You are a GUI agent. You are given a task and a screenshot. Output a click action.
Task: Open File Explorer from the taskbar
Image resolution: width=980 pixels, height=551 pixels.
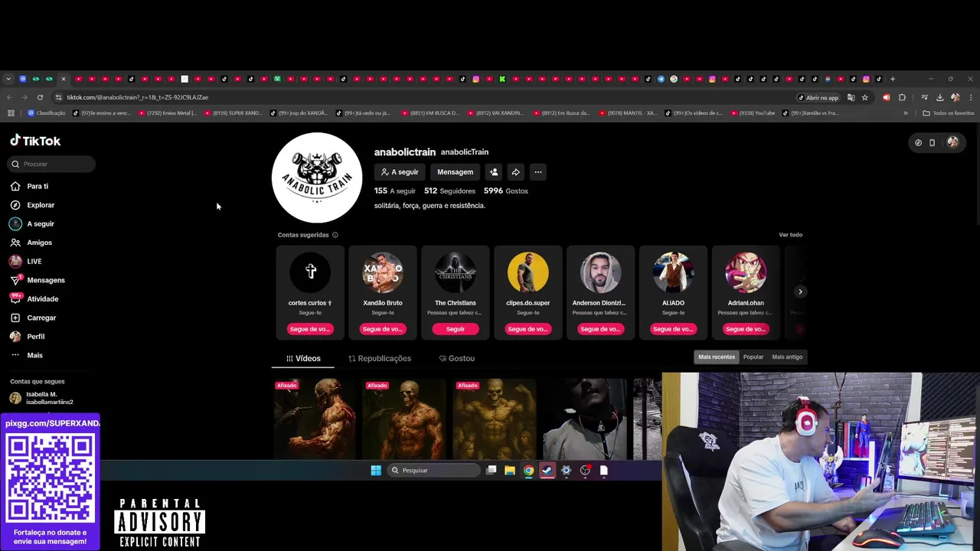[510, 471]
